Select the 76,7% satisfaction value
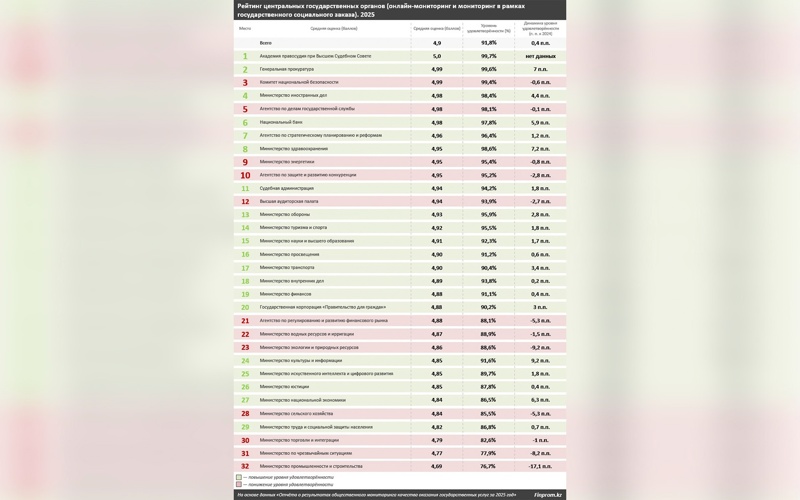This screenshot has height=500, width=800. tap(488, 466)
